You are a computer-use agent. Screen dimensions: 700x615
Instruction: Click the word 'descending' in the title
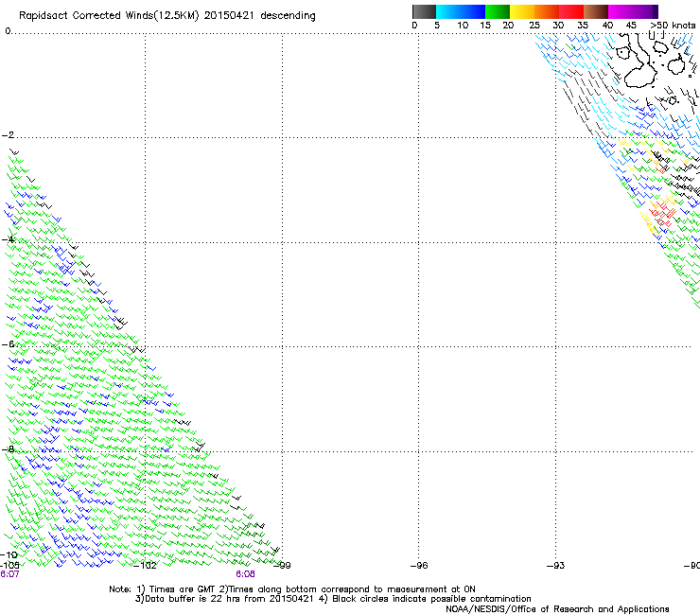click(x=288, y=16)
